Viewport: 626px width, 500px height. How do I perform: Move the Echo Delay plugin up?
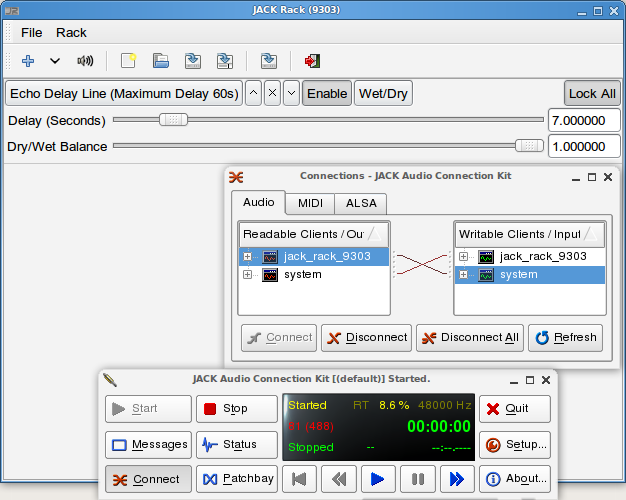[253, 93]
